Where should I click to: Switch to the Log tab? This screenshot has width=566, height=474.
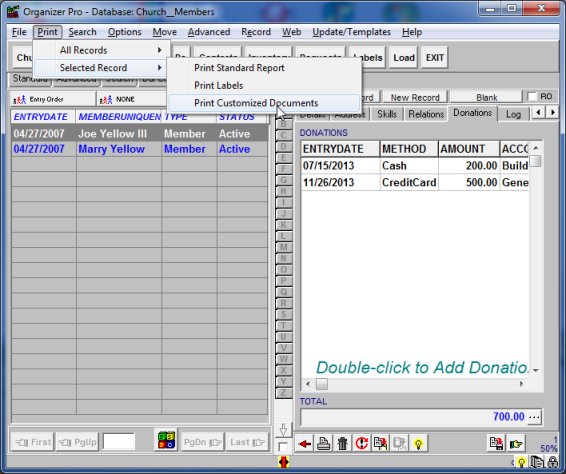pos(513,114)
